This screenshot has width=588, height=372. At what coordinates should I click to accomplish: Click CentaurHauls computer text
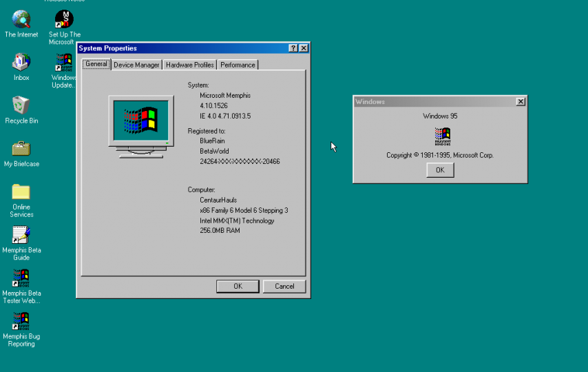click(218, 200)
